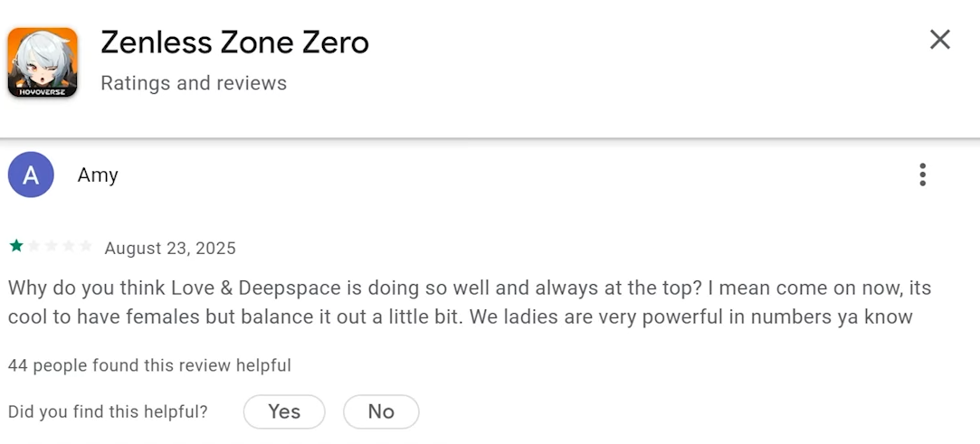Mark the review helpful with Yes

[284, 411]
